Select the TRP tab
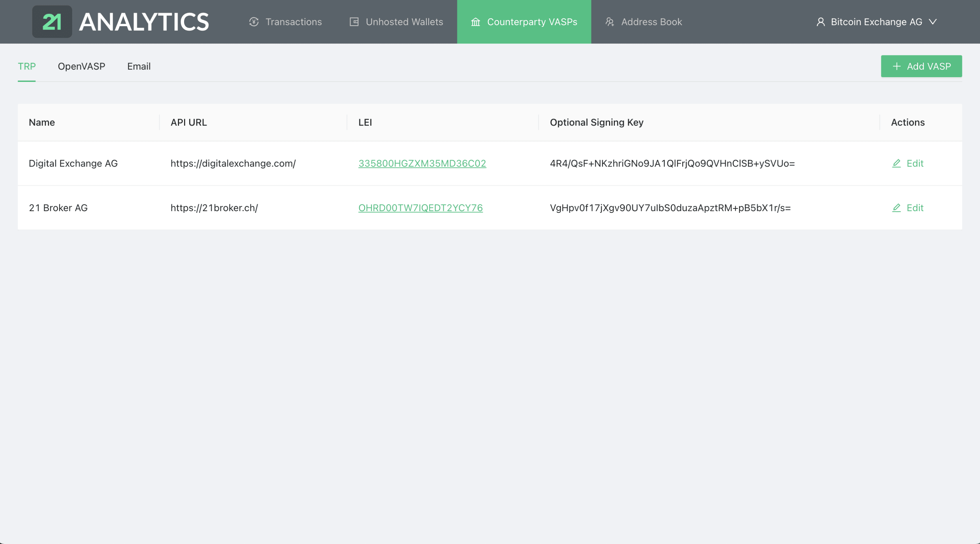The width and height of the screenshot is (980, 544). 27,66
